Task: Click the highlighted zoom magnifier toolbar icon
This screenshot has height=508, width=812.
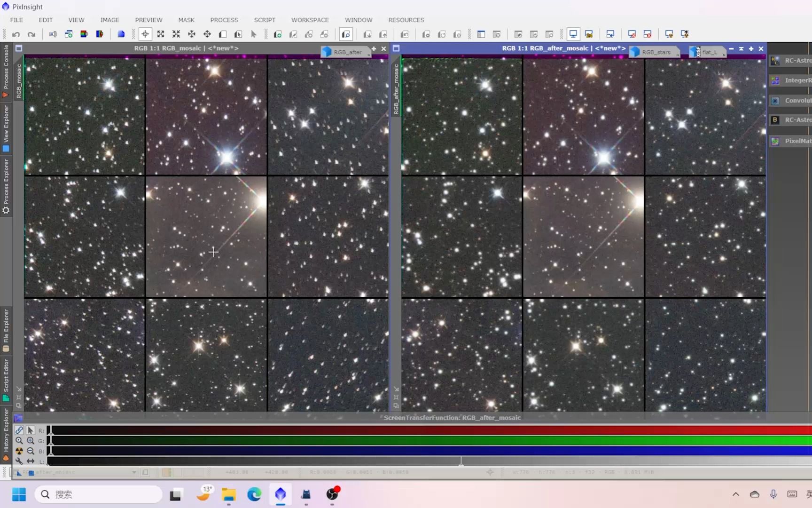Action: pyautogui.click(x=346, y=34)
